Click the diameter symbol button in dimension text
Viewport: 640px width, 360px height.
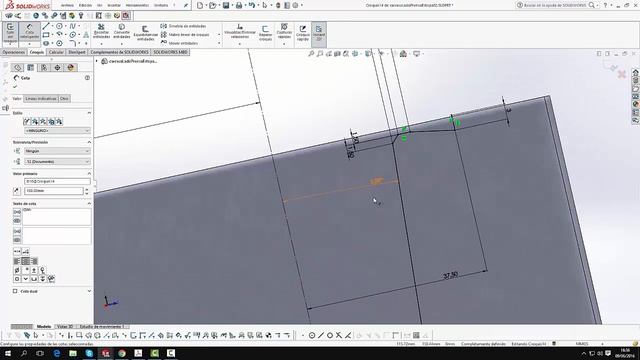point(17,270)
